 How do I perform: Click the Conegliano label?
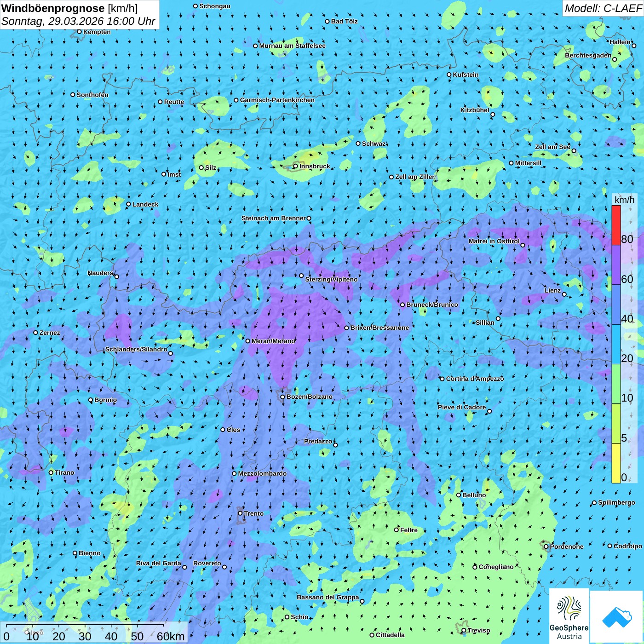tap(496, 567)
